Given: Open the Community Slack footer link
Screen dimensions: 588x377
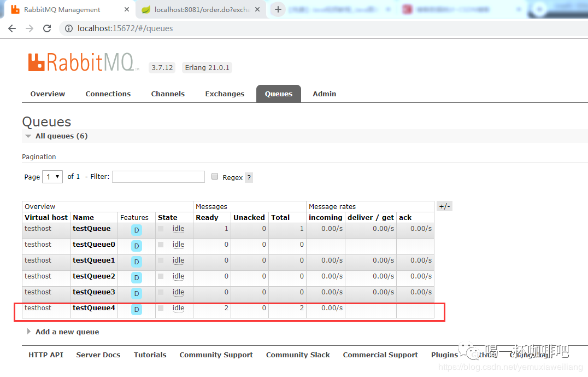Looking at the screenshot, I should tap(298, 355).
